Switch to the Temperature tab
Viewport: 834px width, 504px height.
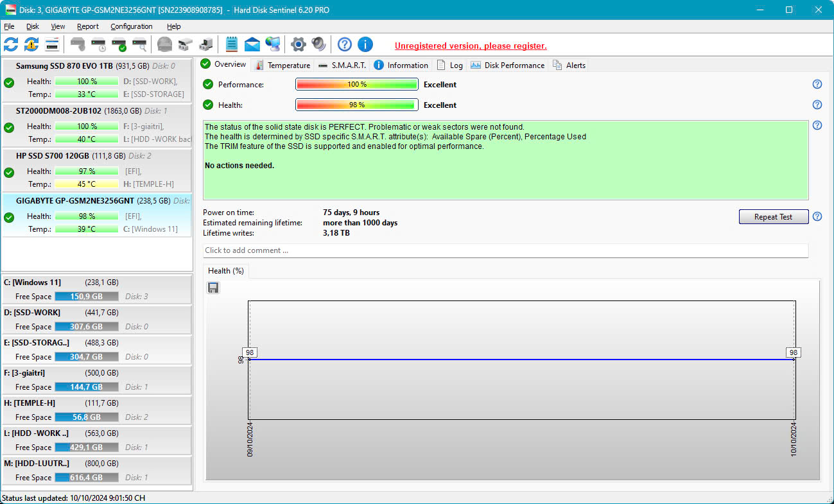tap(282, 65)
